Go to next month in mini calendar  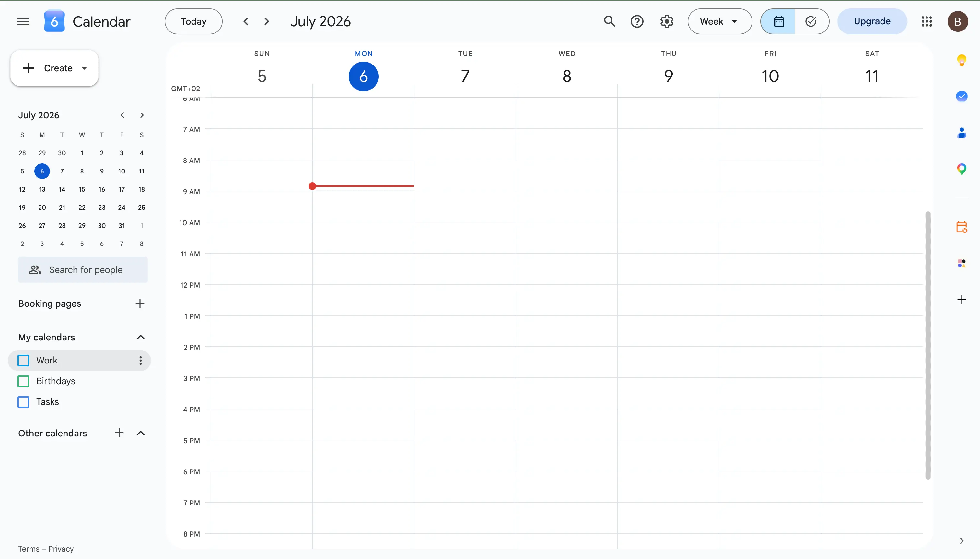[142, 115]
